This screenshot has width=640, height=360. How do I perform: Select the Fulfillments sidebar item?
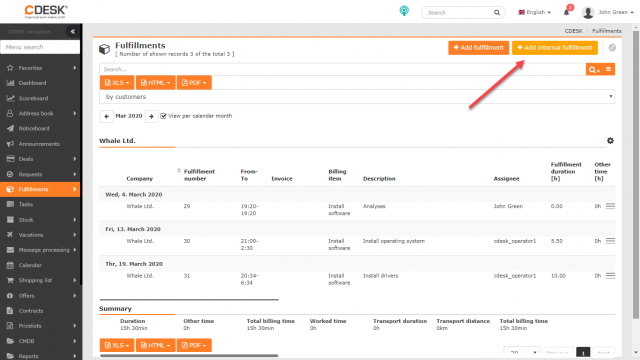pyautogui.click(x=40, y=189)
